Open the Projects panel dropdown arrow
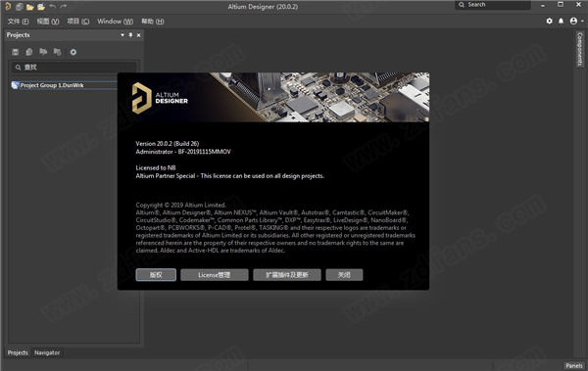 coord(122,35)
